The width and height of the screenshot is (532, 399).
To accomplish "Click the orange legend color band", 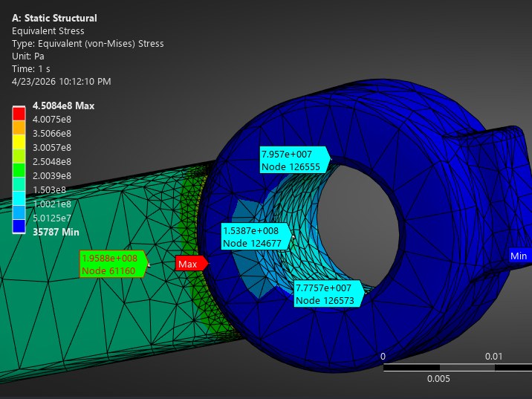I will (19, 128).
